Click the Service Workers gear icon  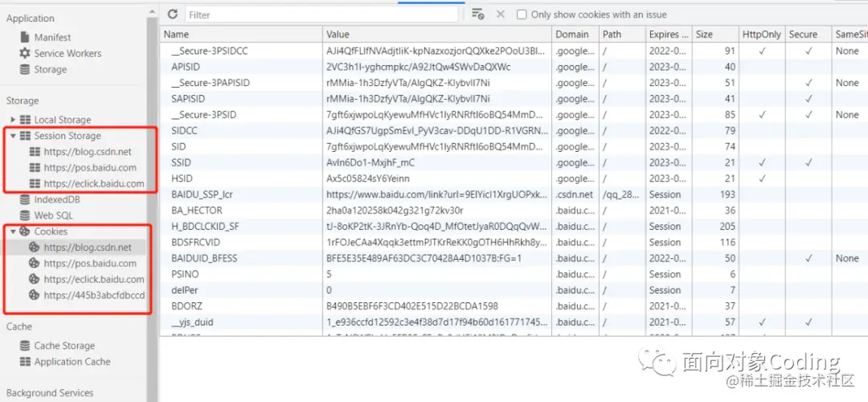[x=25, y=54]
